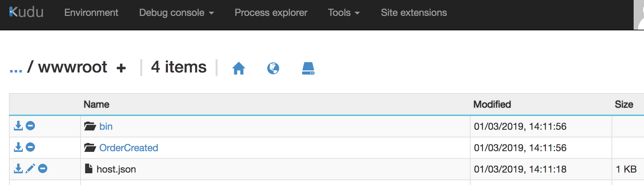Click the system drive icon

click(x=308, y=68)
